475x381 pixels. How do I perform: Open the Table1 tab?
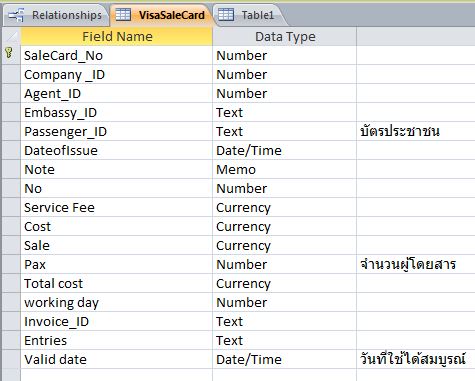click(248, 15)
